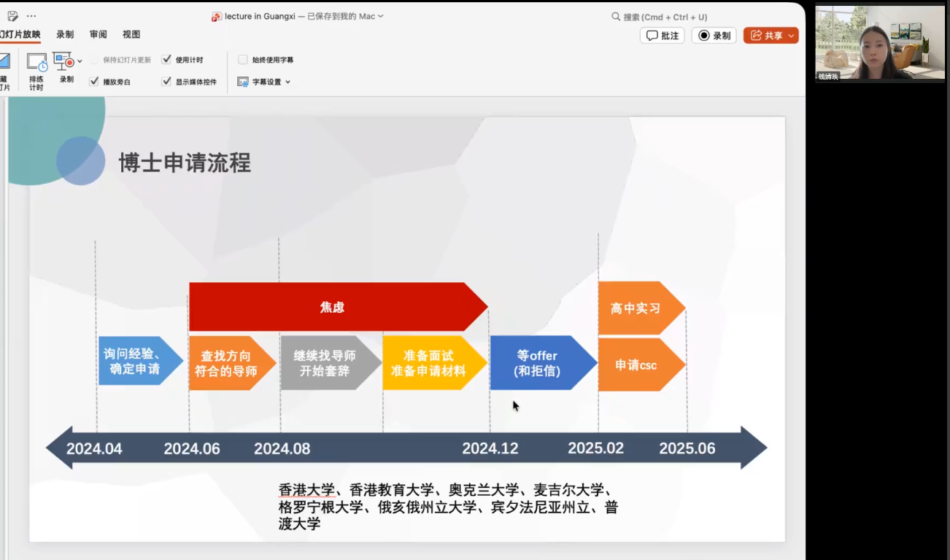Click the 共享 share button
Screen dimensions: 950x560
coord(771,35)
